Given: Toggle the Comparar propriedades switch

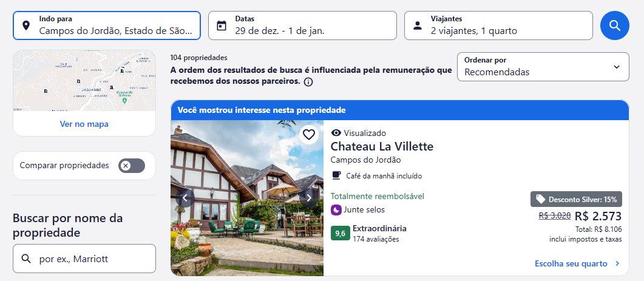Looking at the screenshot, I should tap(132, 166).
